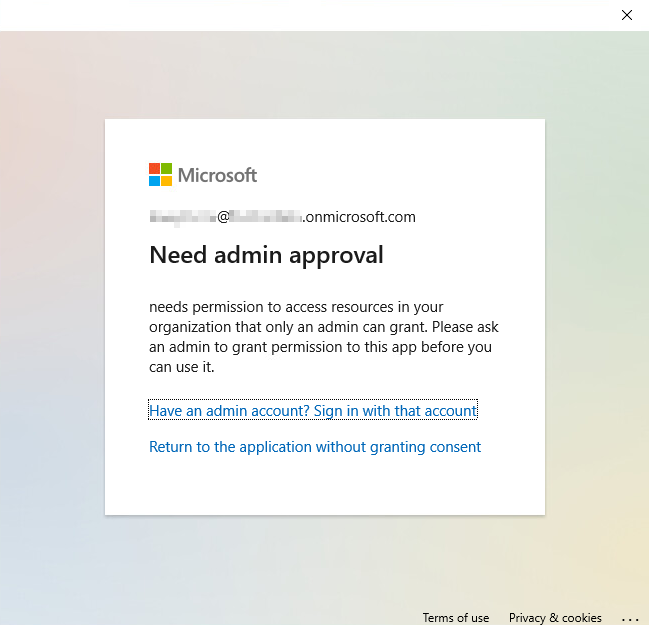Viewport: 649px width, 625px height.
Task: Click empty space below the consent link
Action: coord(325,485)
